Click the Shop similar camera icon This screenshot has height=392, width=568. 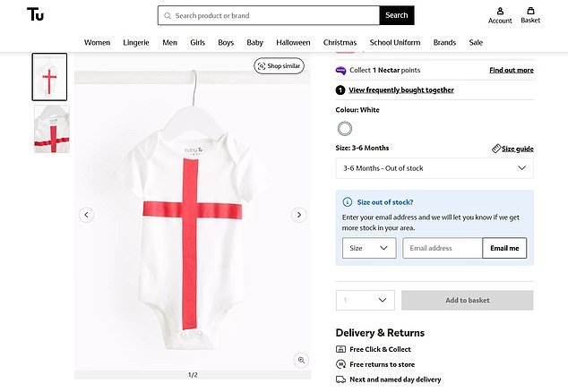pyautogui.click(x=262, y=65)
